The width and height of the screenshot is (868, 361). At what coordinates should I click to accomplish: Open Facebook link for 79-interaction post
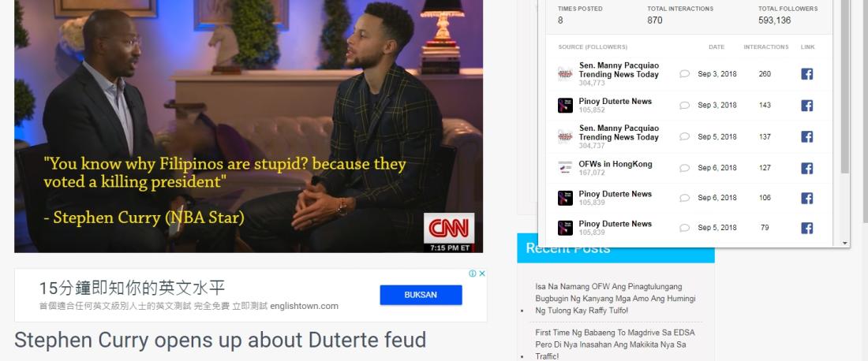806,228
